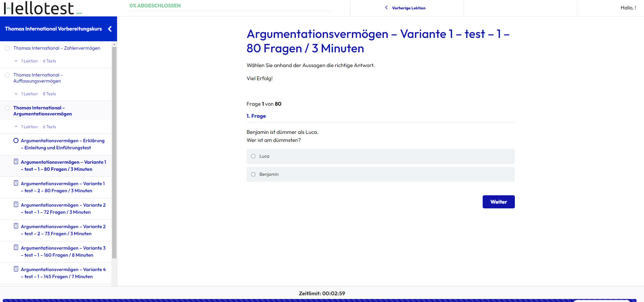Open Variante 2 test 1 – 72 Fragen
Image resolution: width=644 pixels, height=302 pixels.
[x=63, y=209]
